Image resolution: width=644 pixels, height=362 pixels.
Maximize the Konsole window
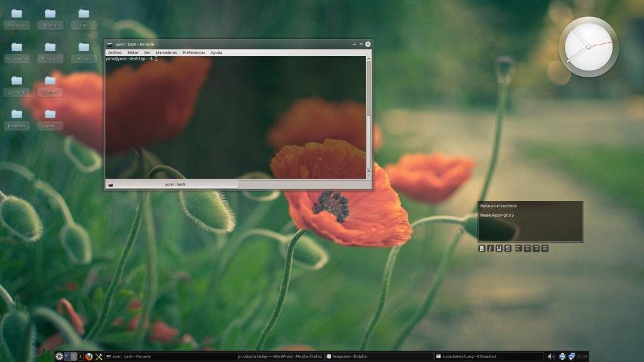pos(361,45)
